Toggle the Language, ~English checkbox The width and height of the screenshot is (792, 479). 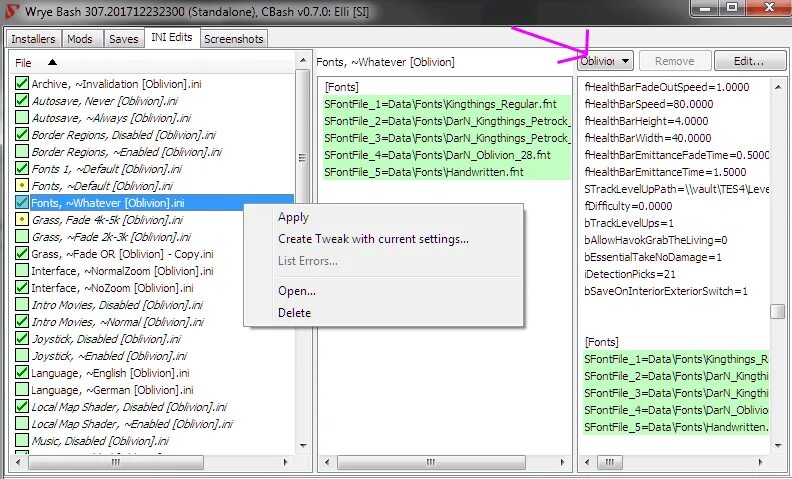pos(22,372)
